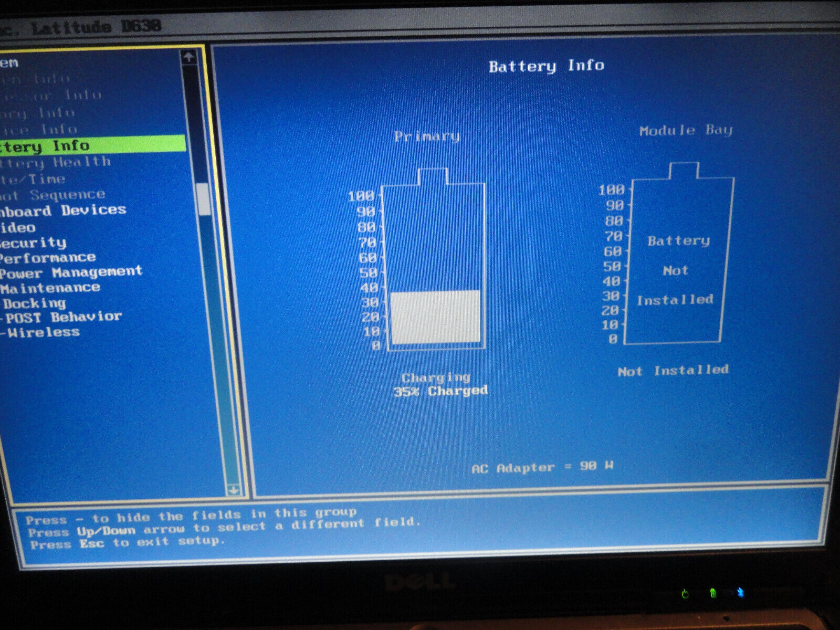Click the Up/Down arrow help line

point(224,527)
